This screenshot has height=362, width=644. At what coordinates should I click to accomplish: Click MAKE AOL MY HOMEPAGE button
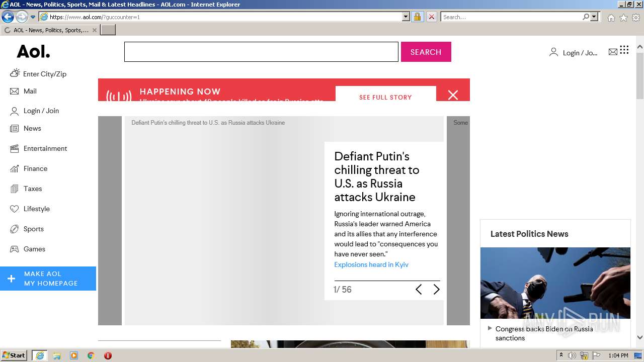coord(48,279)
